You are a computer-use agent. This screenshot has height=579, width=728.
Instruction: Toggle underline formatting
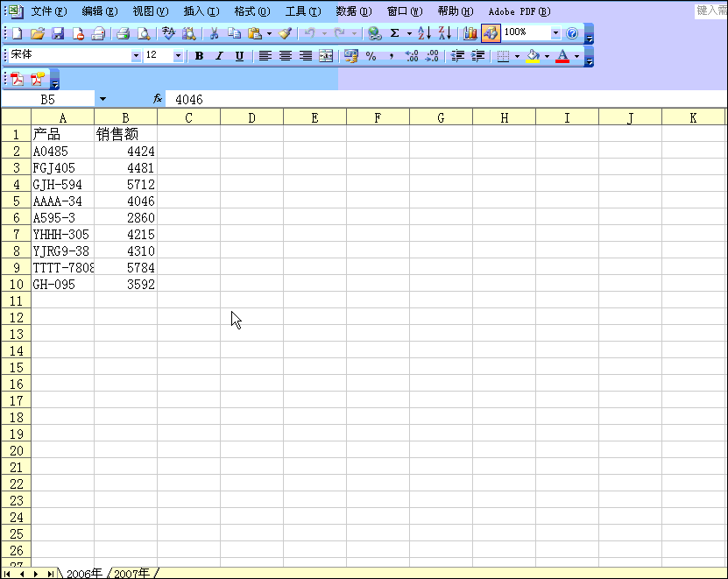click(x=237, y=56)
